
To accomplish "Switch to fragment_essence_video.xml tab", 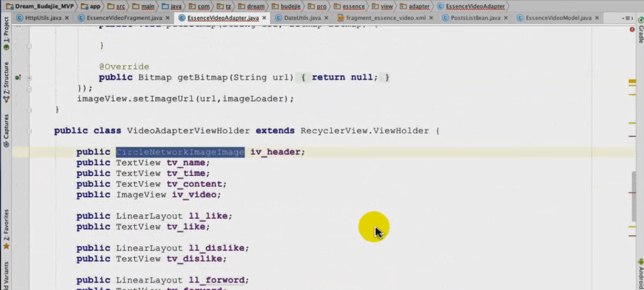I will pyautogui.click(x=386, y=18).
